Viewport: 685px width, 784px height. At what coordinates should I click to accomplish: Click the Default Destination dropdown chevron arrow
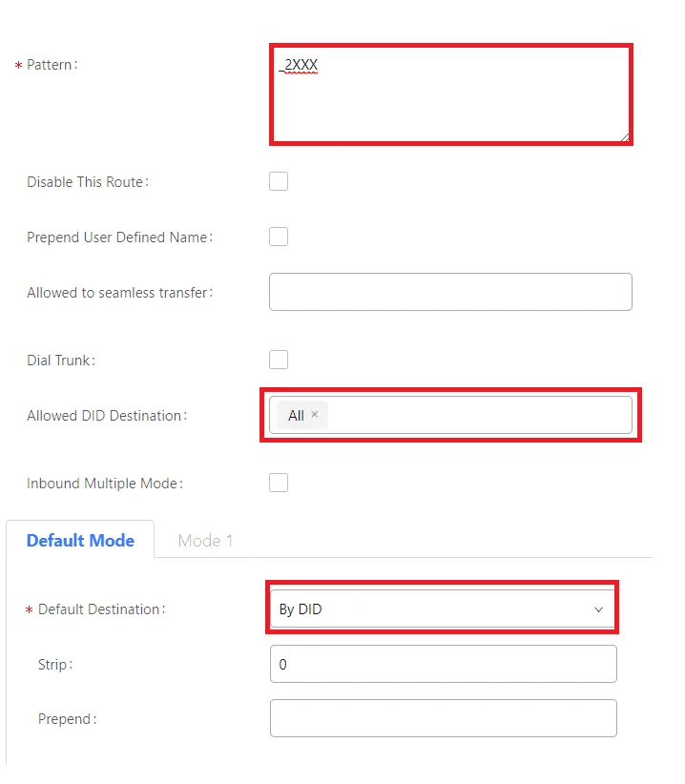(x=598, y=609)
